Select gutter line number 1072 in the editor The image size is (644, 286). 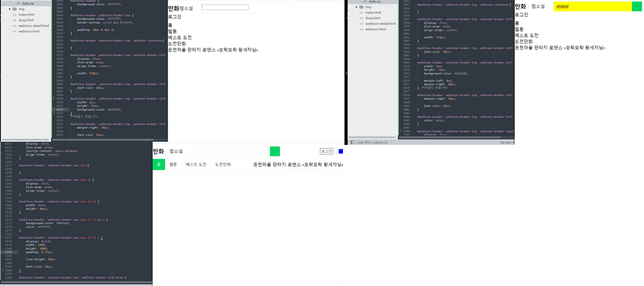[60, 109]
